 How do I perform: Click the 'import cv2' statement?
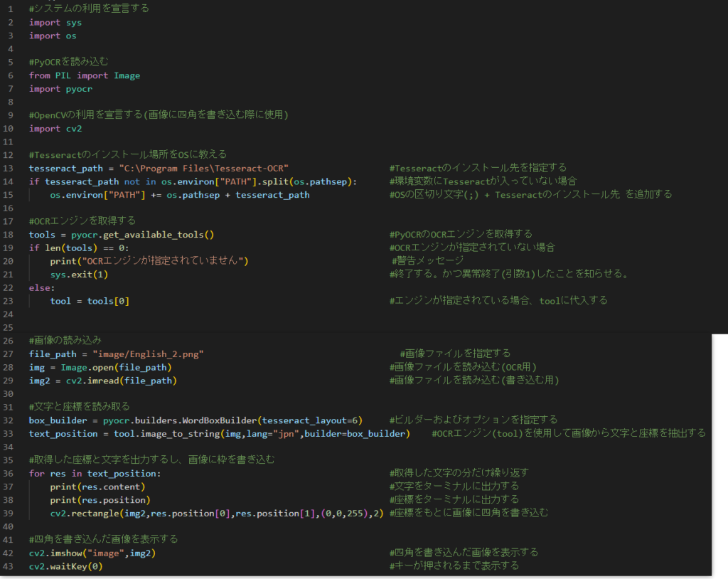(x=55, y=128)
